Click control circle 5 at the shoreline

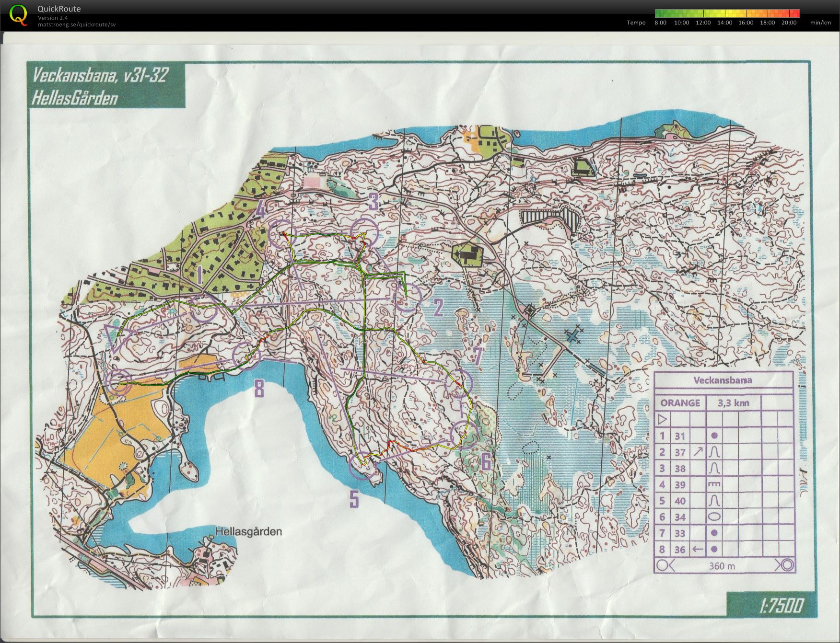(x=363, y=466)
